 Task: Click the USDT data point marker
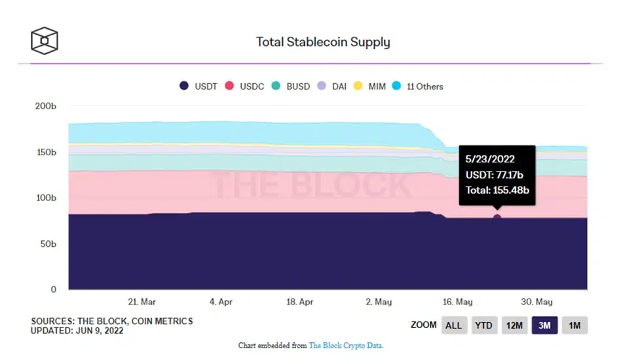pyautogui.click(x=497, y=217)
